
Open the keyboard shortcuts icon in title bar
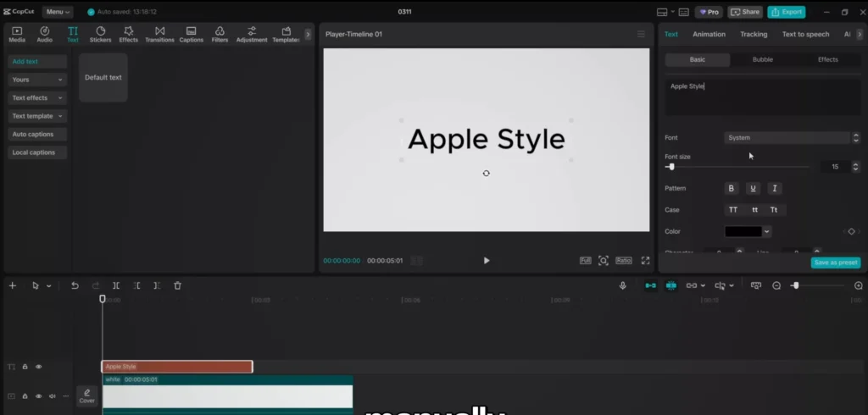[684, 12]
